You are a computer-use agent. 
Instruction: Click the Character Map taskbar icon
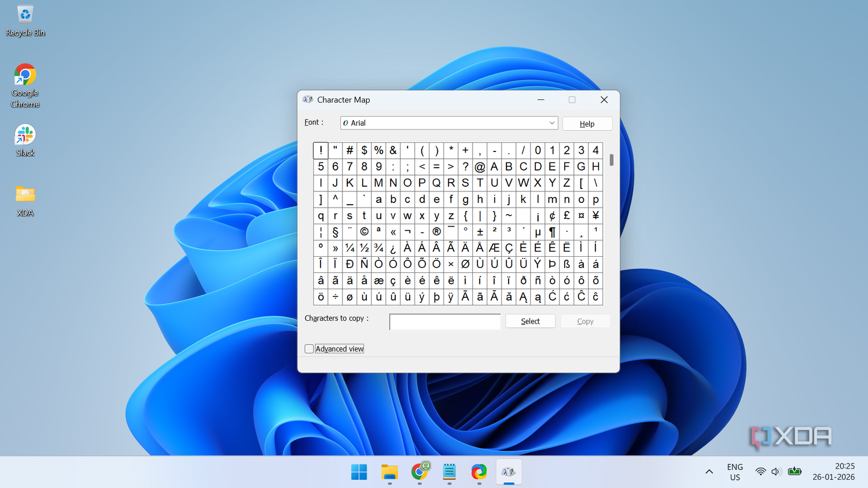pos(509,472)
